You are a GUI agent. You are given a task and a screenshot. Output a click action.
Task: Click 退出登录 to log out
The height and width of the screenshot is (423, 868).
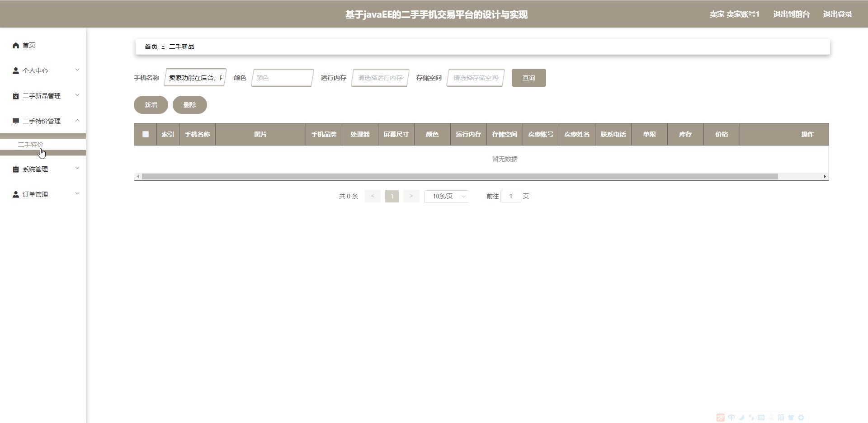(837, 14)
